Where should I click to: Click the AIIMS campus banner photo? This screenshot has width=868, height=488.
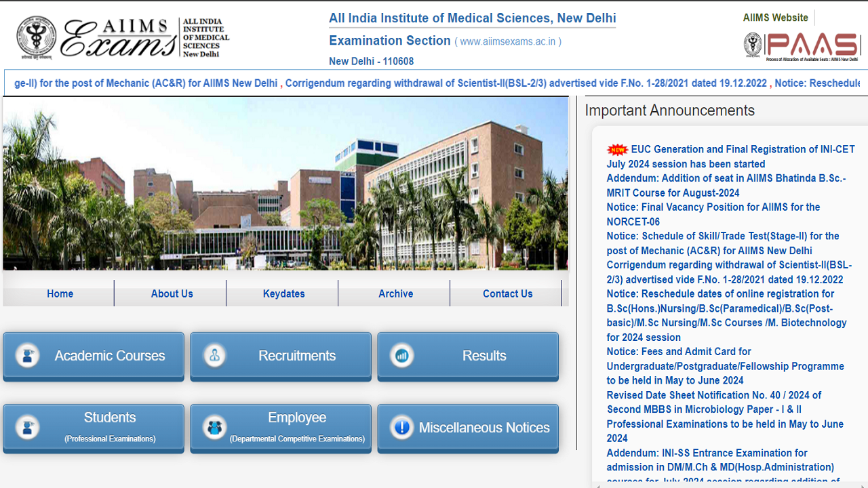(x=285, y=183)
